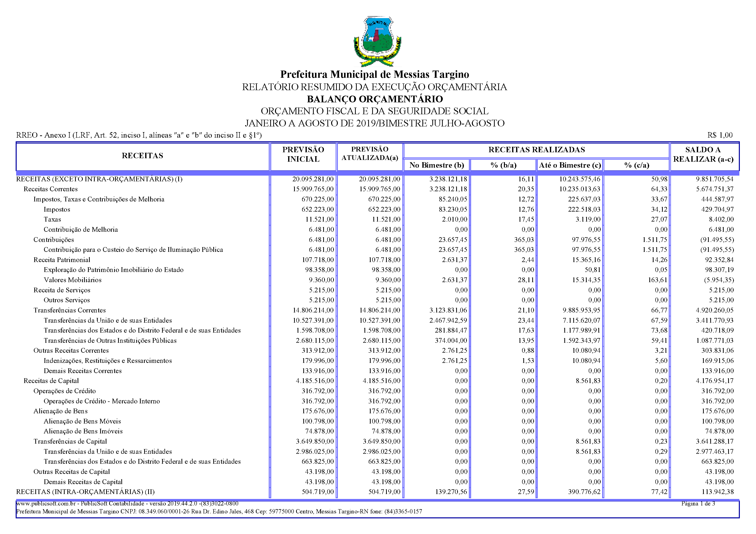This screenshot has width=756, height=534.
Task: Click the RECEITAS REALIZADAS header cell
Action: (x=536, y=150)
